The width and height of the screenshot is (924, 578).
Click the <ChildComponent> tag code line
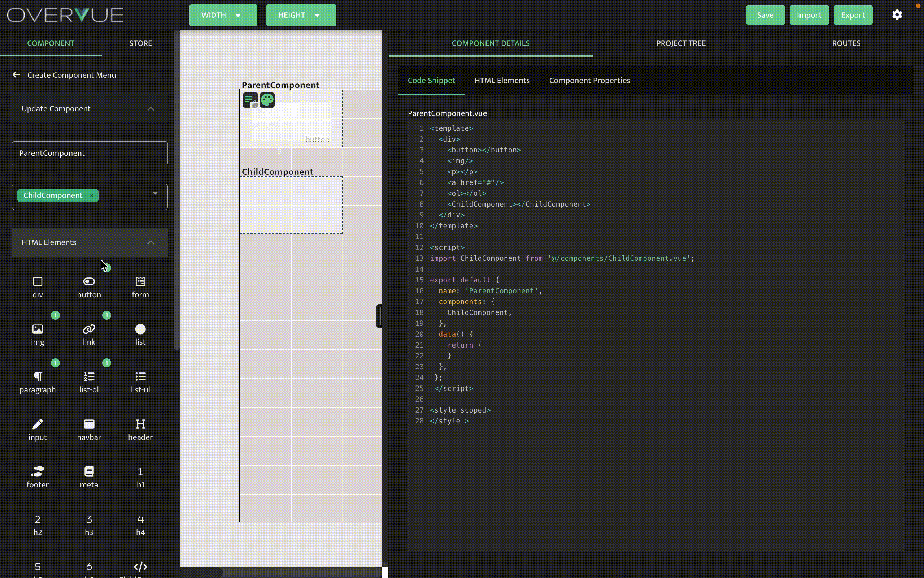[x=519, y=204]
